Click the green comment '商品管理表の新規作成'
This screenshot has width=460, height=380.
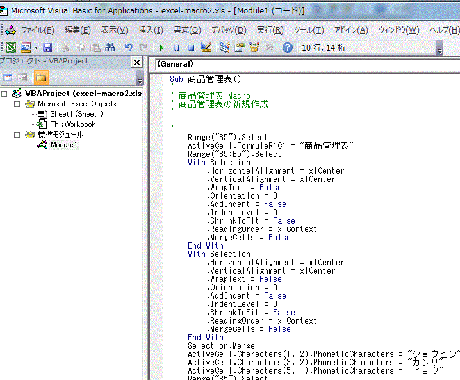point(223,104)
